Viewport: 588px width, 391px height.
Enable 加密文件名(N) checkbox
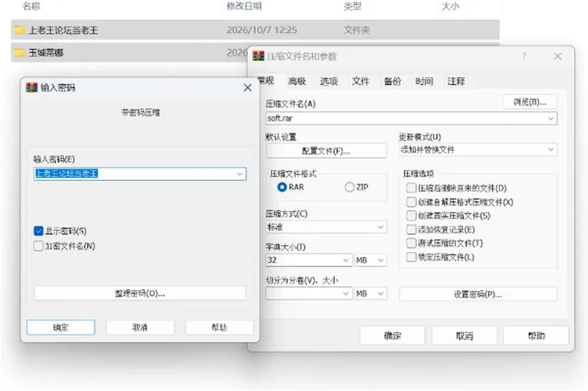coord(39,246)
